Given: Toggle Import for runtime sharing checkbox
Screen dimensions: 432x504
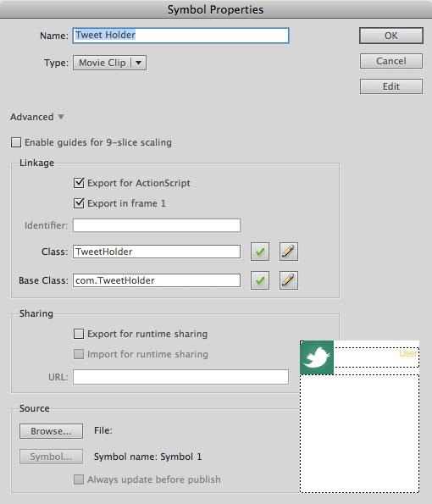Looking at the screenshot, I should point(79,354).
